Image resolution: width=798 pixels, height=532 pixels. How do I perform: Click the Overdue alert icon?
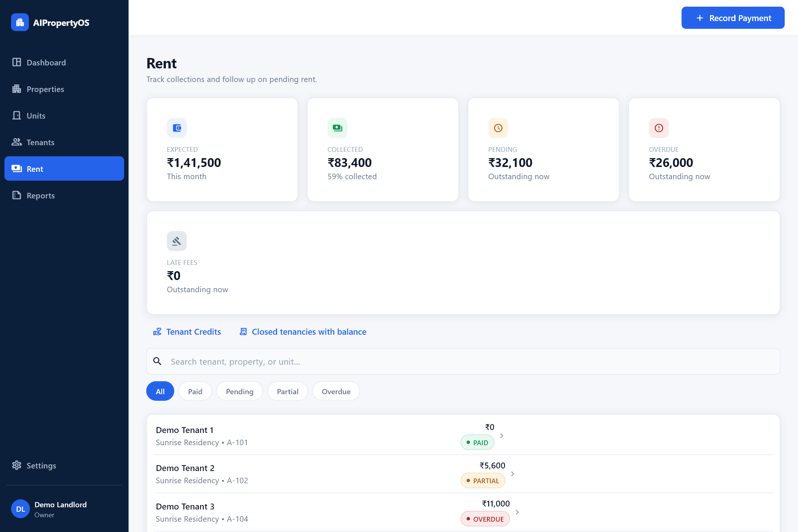[x=659, y=128]
